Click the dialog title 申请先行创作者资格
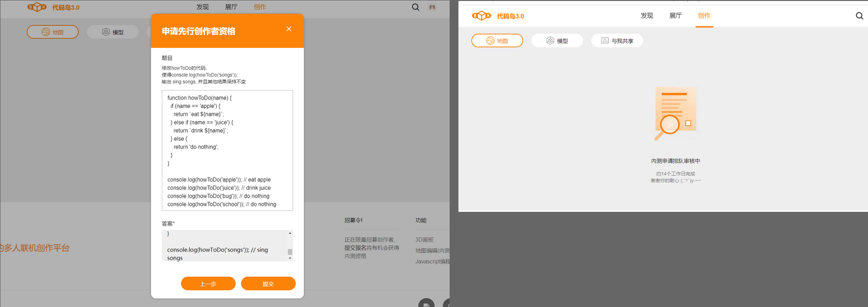 click(198, 31)
